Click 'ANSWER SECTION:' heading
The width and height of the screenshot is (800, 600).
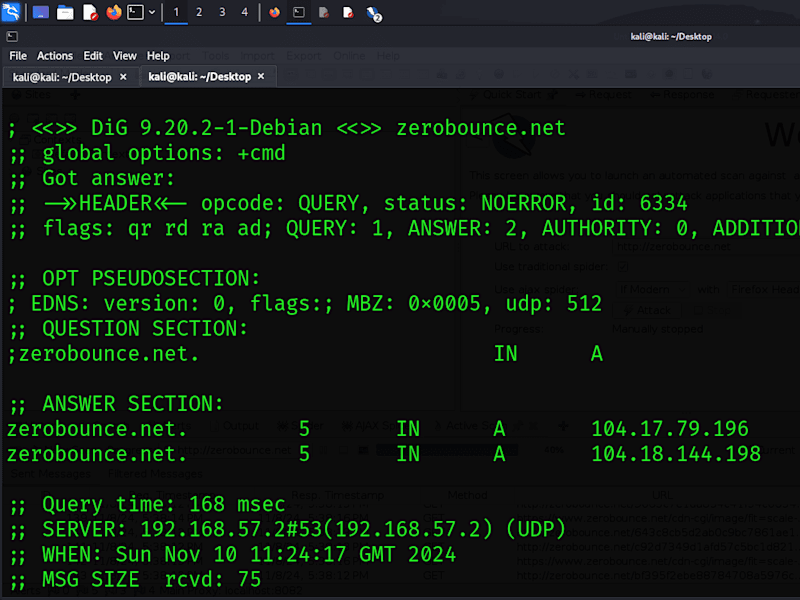tap(133, 404)
